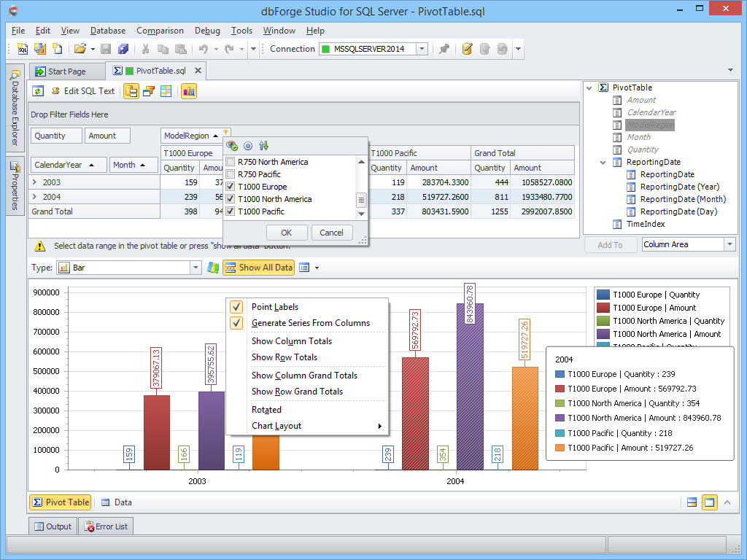Click T1000 North America Amount legend swatch
This screenshot has width=747, height=560.
[x=603, y=334]
